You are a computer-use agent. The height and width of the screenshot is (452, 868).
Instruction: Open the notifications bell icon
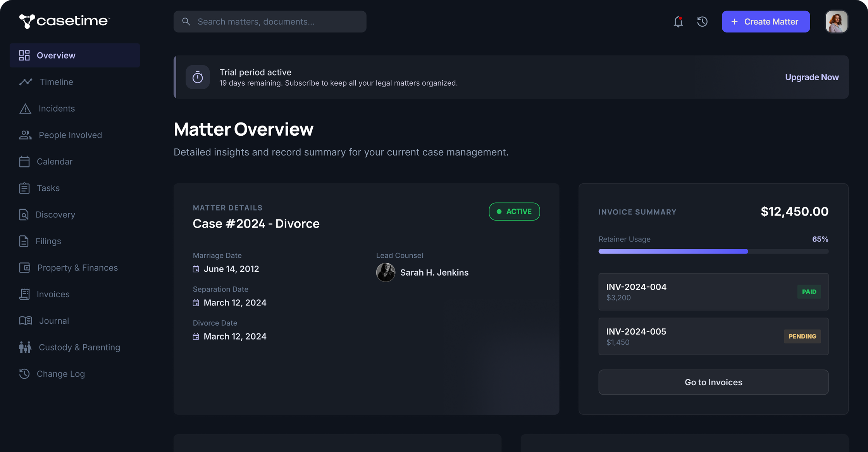point(678,22)
